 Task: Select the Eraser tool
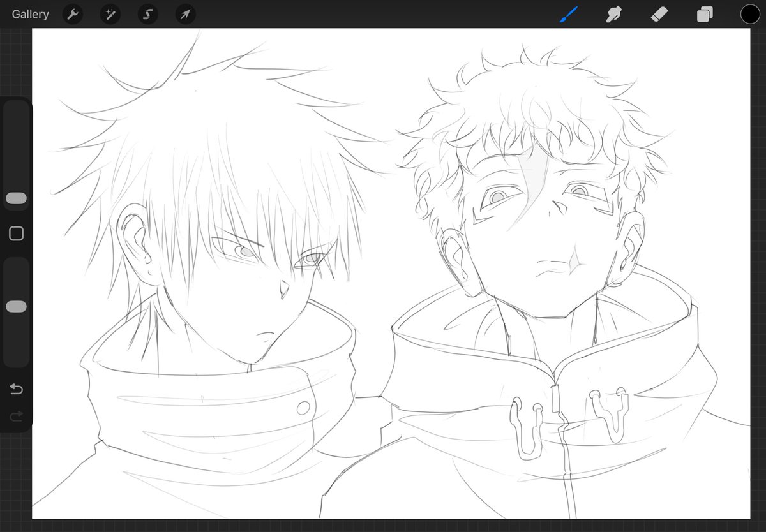click(659, 14)
